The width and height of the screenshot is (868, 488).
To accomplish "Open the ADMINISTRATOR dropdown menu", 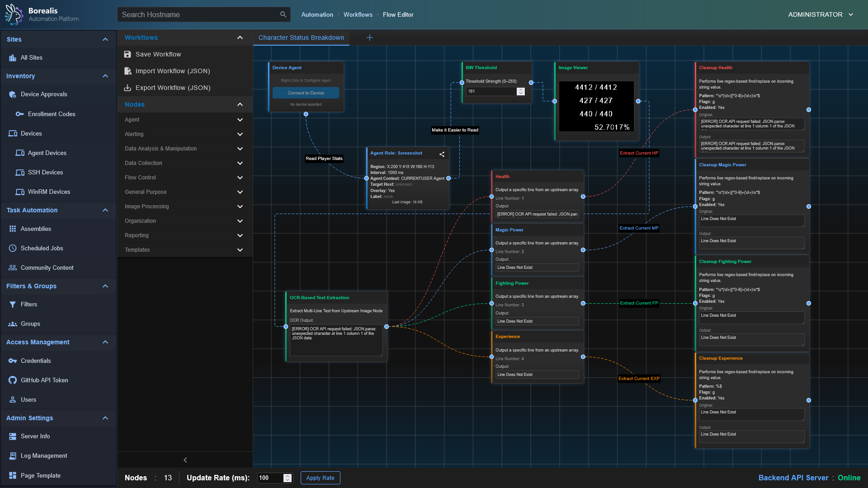I will point(820,14).
